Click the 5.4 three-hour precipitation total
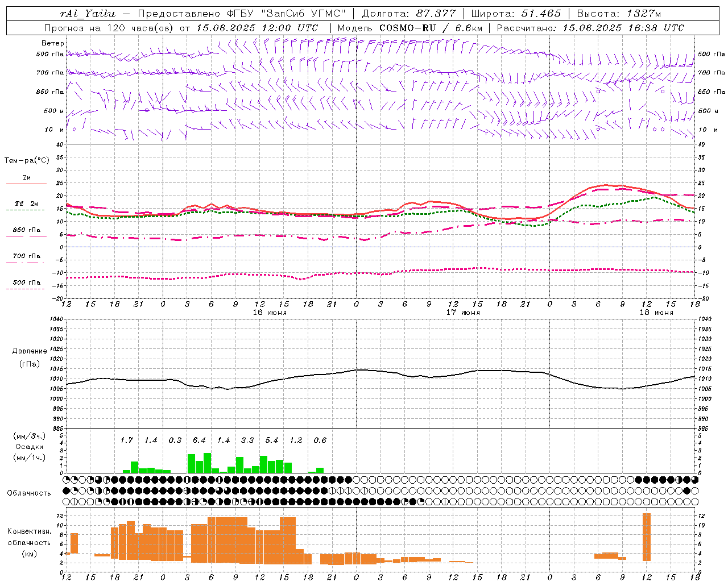The width and height of the screenshot is (728, 582). (272, 440)
